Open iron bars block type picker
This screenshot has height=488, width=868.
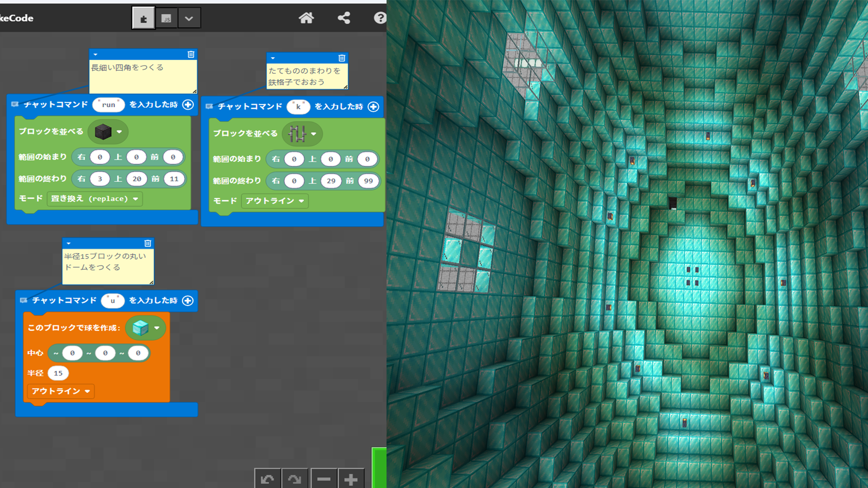click(302, 134)
